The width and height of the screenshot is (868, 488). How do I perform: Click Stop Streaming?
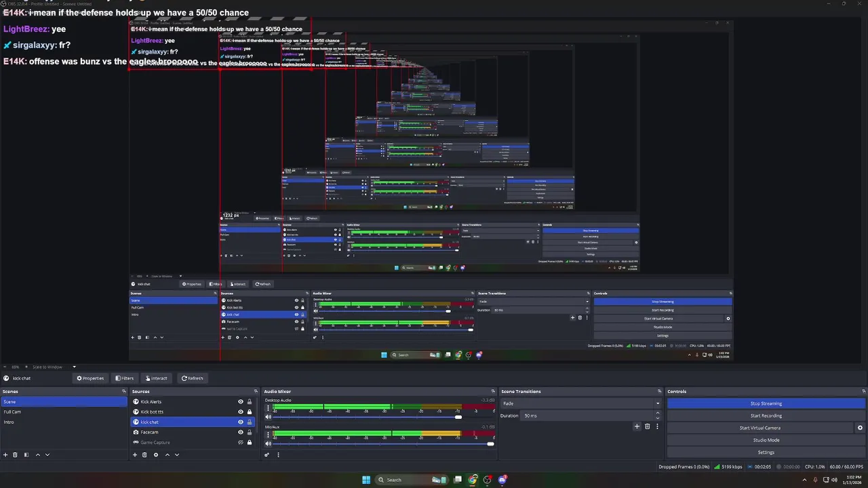tap(766, 403)
